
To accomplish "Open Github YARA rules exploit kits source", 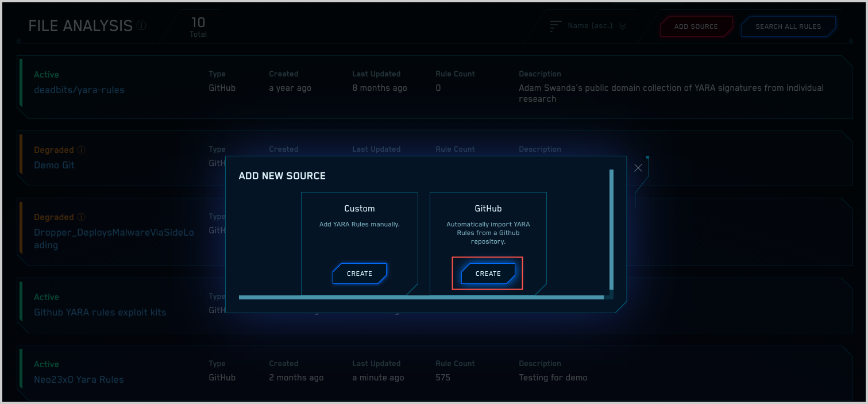I will [100, 312].
